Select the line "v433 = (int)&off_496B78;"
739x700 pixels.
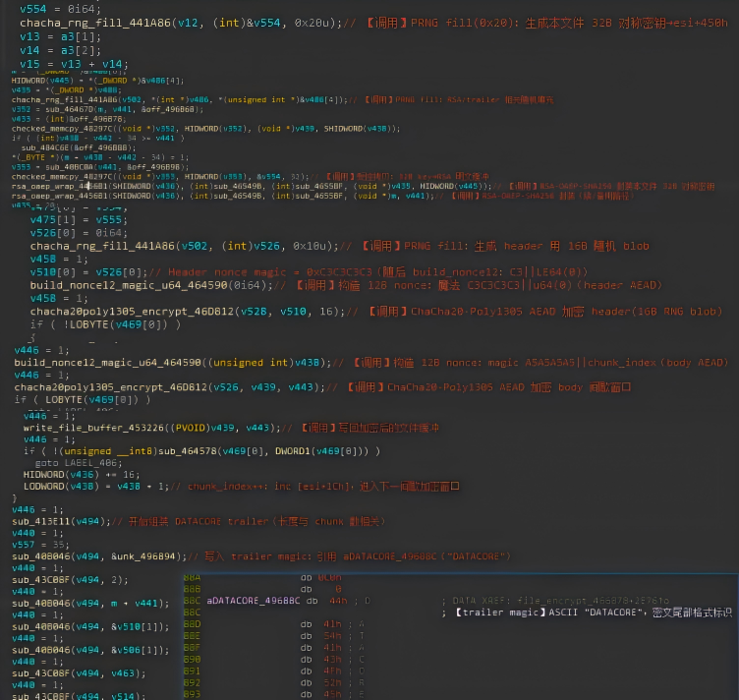coord(69,119)
